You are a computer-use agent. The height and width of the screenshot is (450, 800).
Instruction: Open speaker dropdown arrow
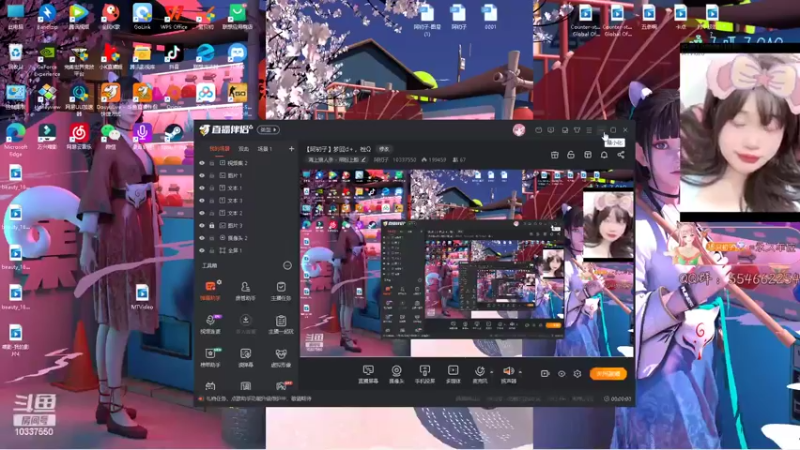tap(520, 372)
